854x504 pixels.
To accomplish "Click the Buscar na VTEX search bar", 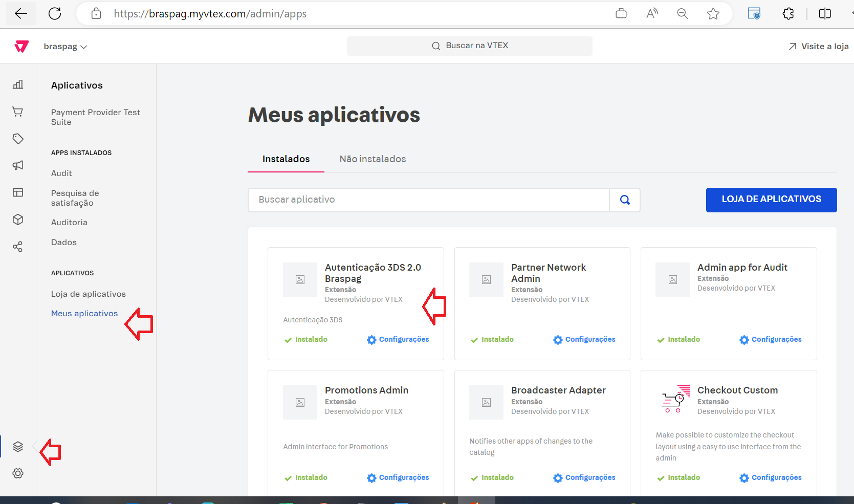I will (470, 46).
